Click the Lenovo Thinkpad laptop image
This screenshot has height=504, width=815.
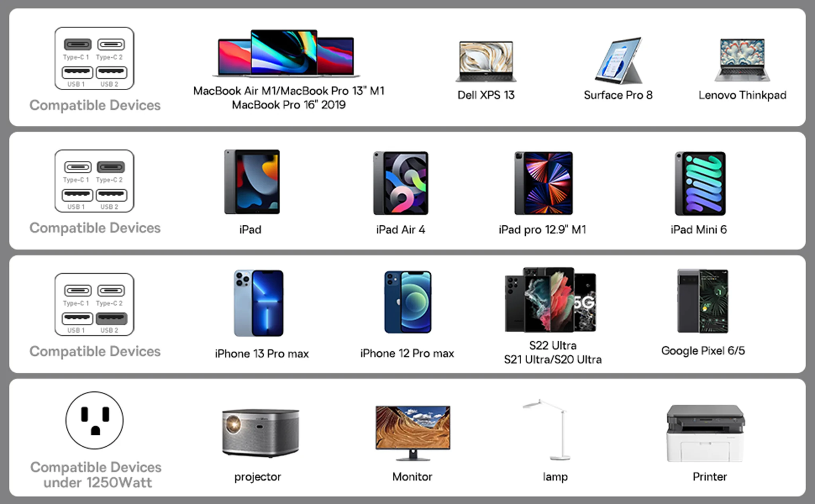click(742, 60)
